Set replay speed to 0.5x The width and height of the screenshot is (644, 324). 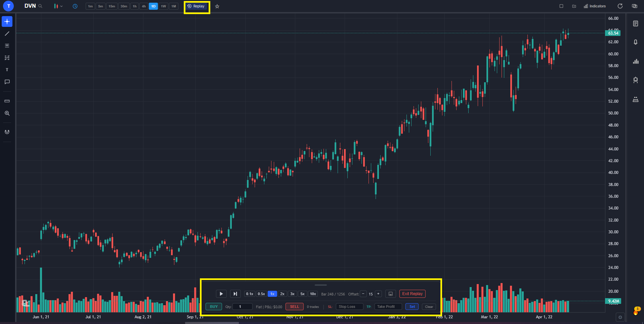[261, 294]
